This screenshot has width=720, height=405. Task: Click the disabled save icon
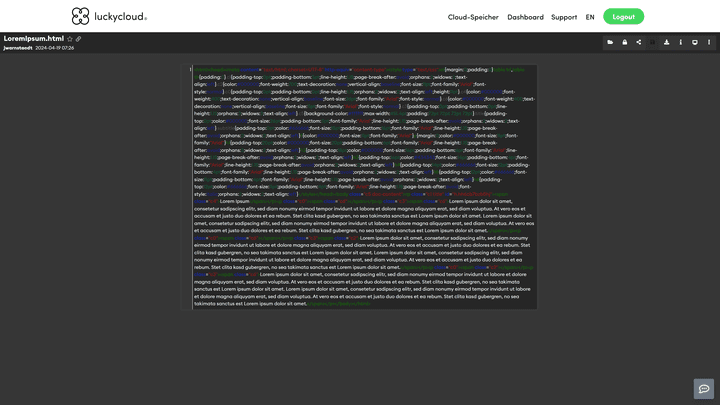click(652, 42)
